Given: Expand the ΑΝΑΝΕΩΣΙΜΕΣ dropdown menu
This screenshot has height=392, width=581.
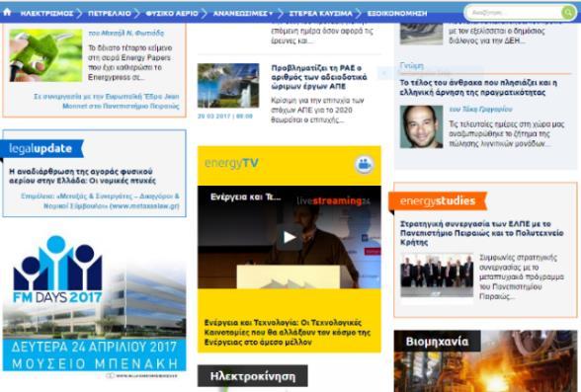Looking at the screenshot, I should click(x=243, y=13).
